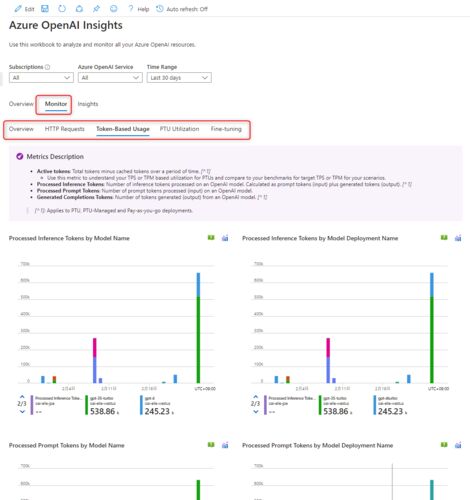The image size is (470, 500).
Task: Click info icon next to Subscriptions label
Action: [x=47, y=67]
